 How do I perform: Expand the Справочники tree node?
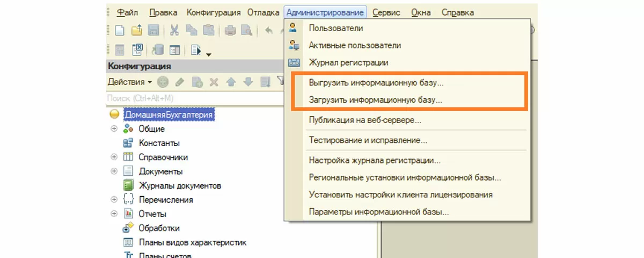point(114,157)
